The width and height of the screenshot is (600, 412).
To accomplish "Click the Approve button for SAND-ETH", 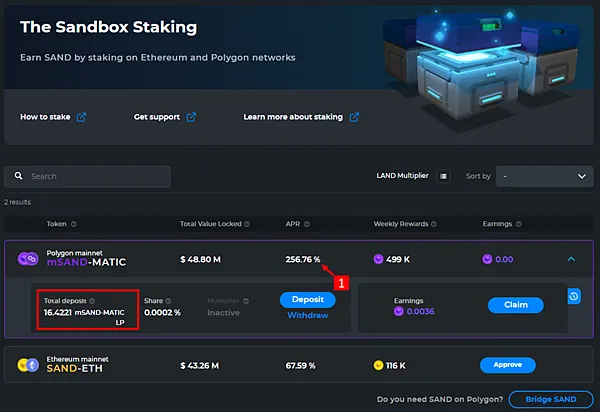I will (507, 365).
